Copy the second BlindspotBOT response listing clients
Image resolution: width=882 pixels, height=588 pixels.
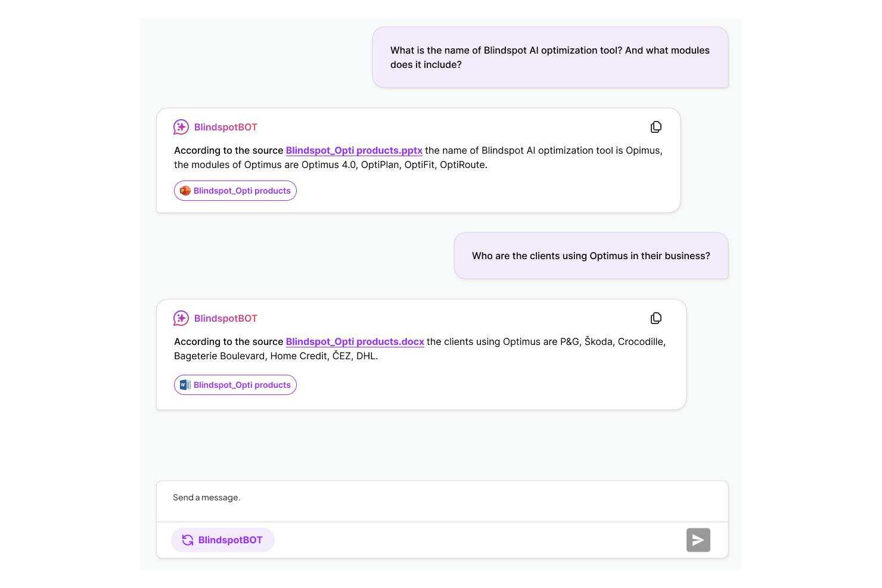[x=656, y=318]
